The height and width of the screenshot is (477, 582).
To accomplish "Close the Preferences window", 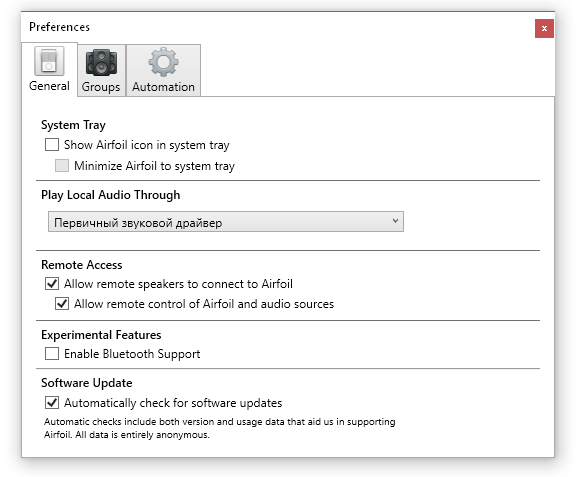I will 544,29.
